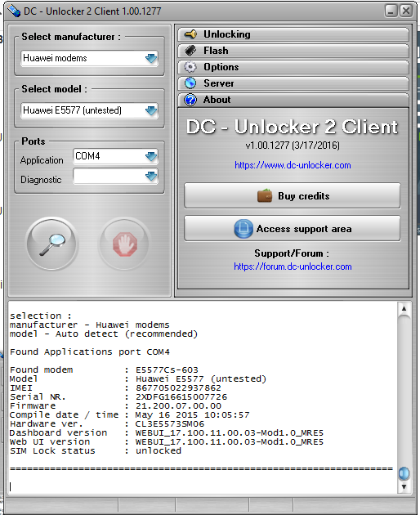Open the Flash panel tab

(293, 51)
